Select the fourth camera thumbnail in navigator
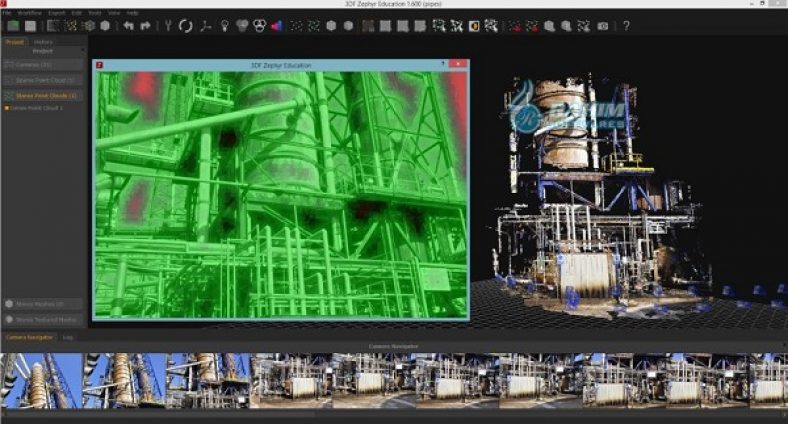The image size is (788, 424). point(291,380)
